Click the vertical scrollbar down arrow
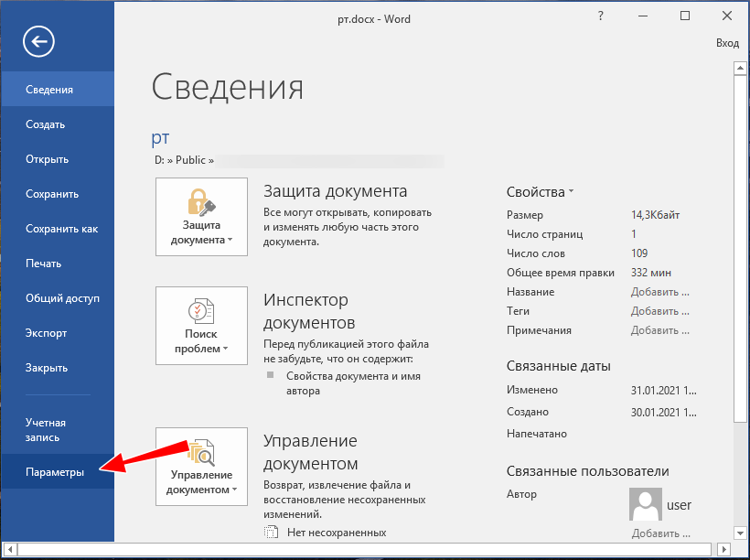Screen dimensions: 750x560 click(x=741, y=533)
